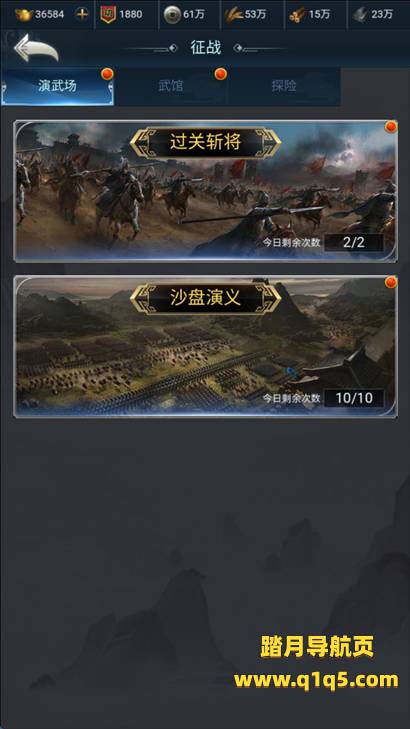410x729 pixels.
Task: Tap the army formation battlefield image
Action: click(205, 347)
